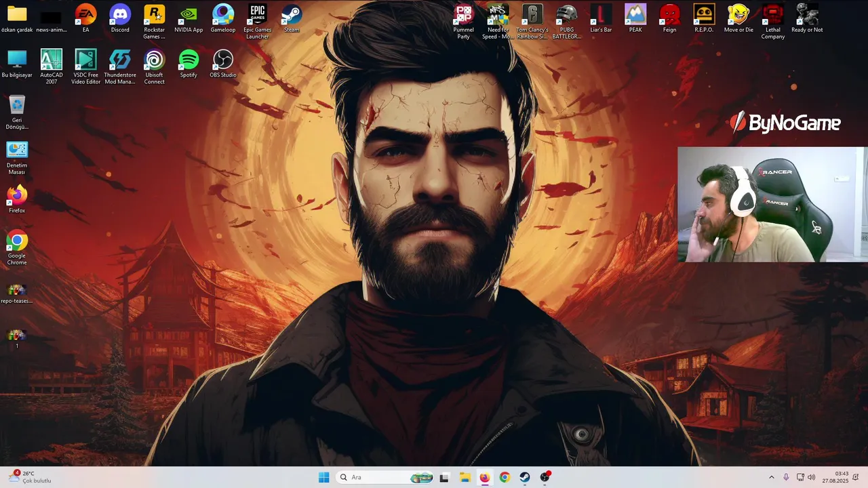Open the özkan çardak folder
The width and height of the screenshot is (868, 488).
[17, 19]
